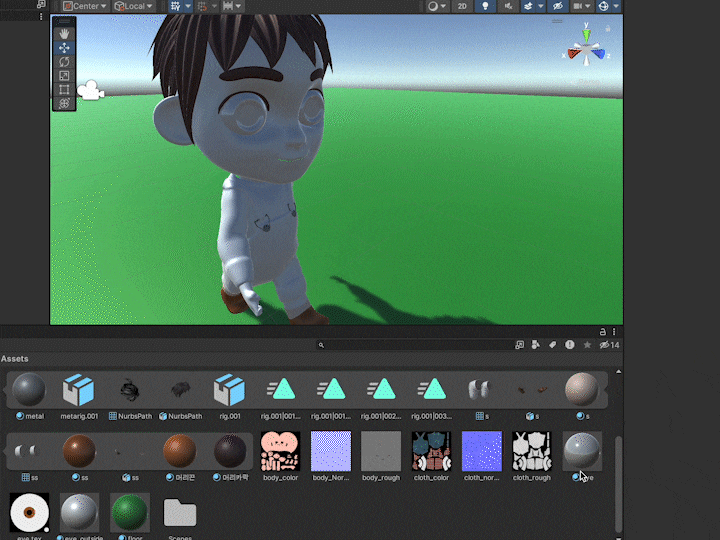This screenshot has width=720, height=540.
Task: Select the cloth_color texture
Action: pyautogui.click(x=431, y=456)
